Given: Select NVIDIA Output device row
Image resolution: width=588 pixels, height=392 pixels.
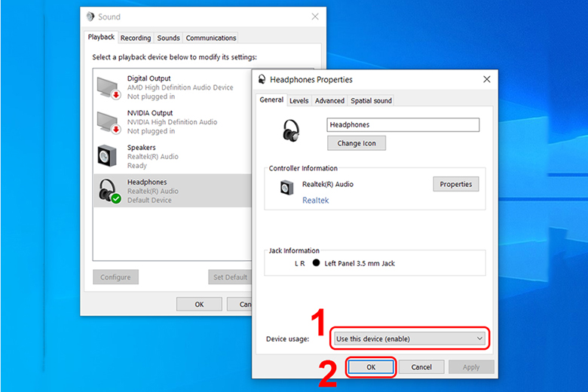Looking at the screenshot, I should [x=173, y=122].
